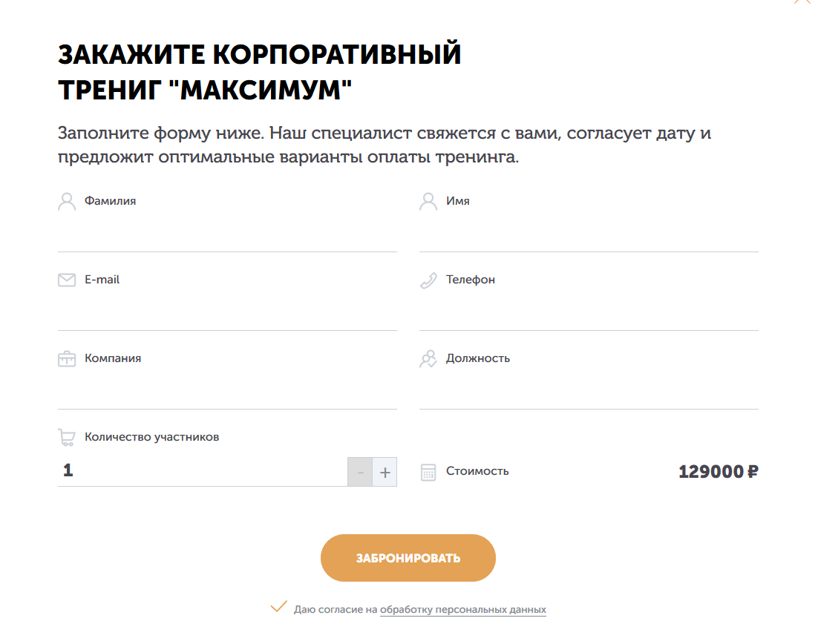Viewport: 818px width, 644px height.
Task: Toggle the personal data consent checkmark
Action: pos(278,608)
